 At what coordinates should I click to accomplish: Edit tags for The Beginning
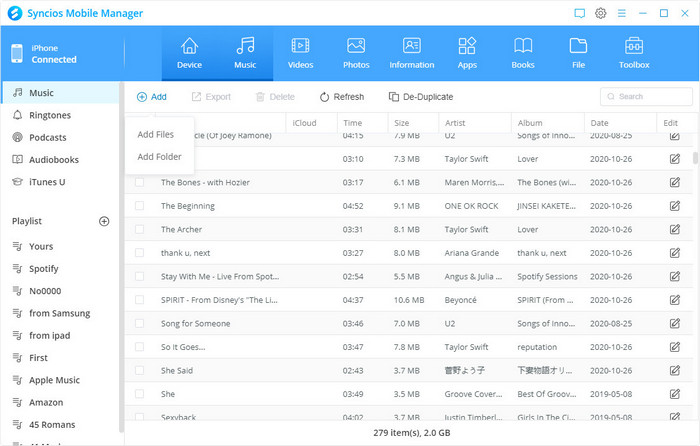pos(675,206)
